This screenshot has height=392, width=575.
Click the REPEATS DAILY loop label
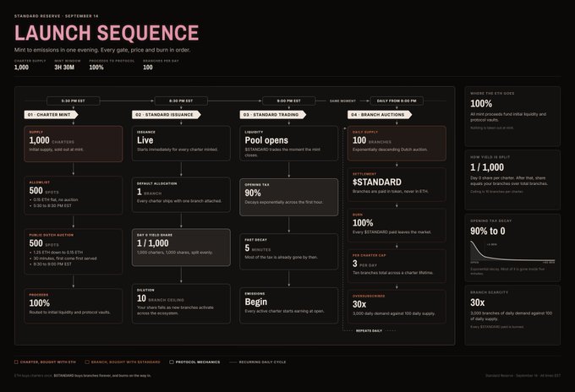[x=369, y=331]
